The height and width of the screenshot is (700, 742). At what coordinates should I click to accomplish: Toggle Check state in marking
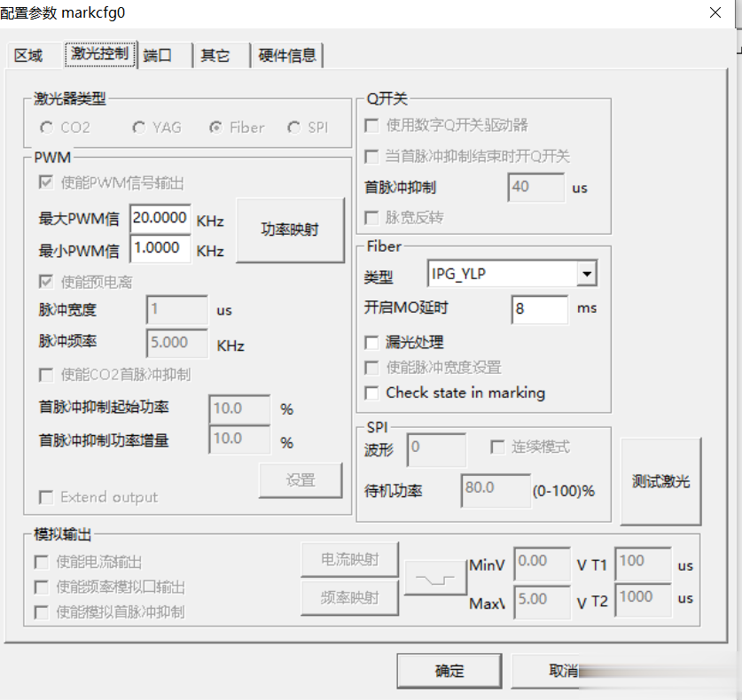[x=371, y=393]
